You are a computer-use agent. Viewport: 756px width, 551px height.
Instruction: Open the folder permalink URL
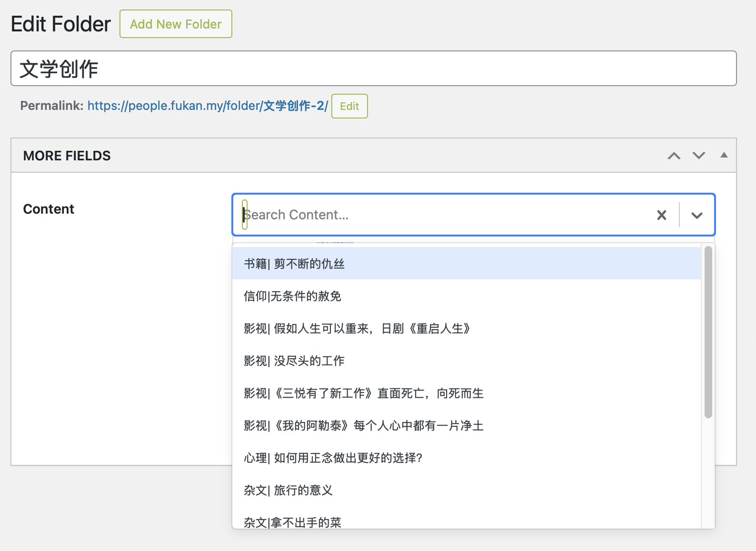pyautogui.click(x=208, y=106)
